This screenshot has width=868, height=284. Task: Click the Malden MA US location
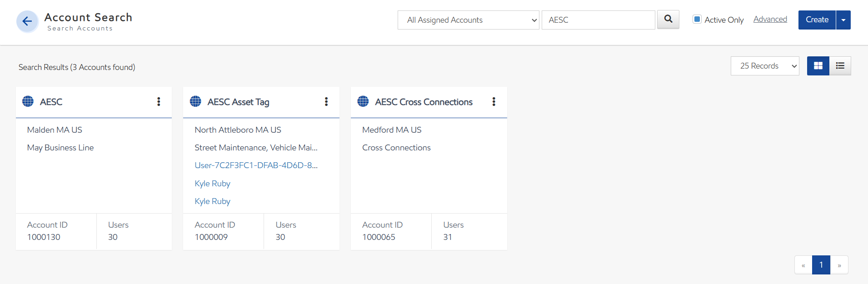[55, 130]
